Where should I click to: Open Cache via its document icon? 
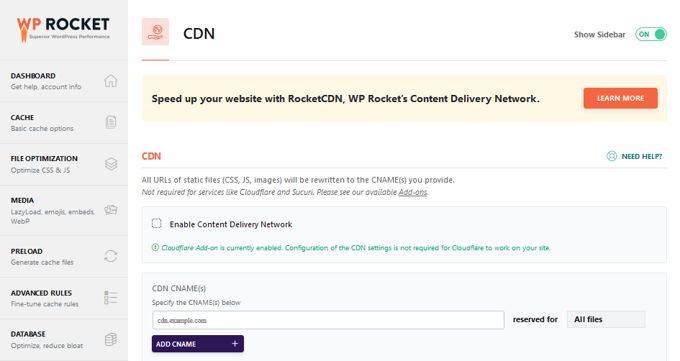(111, 122)
